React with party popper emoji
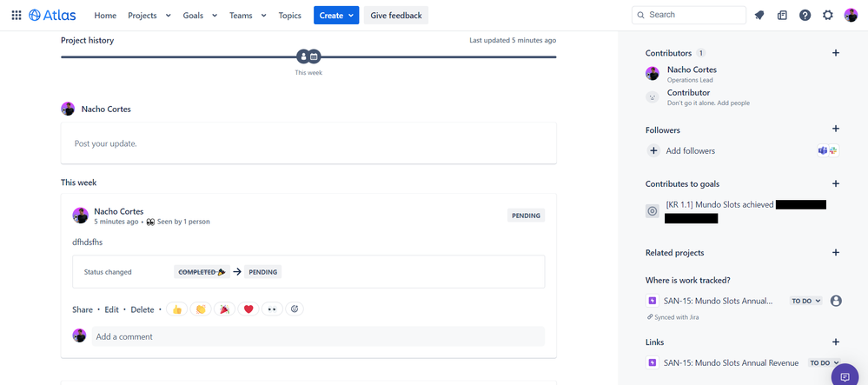Screen dimensions: 868x385 (x=225, y=309)
